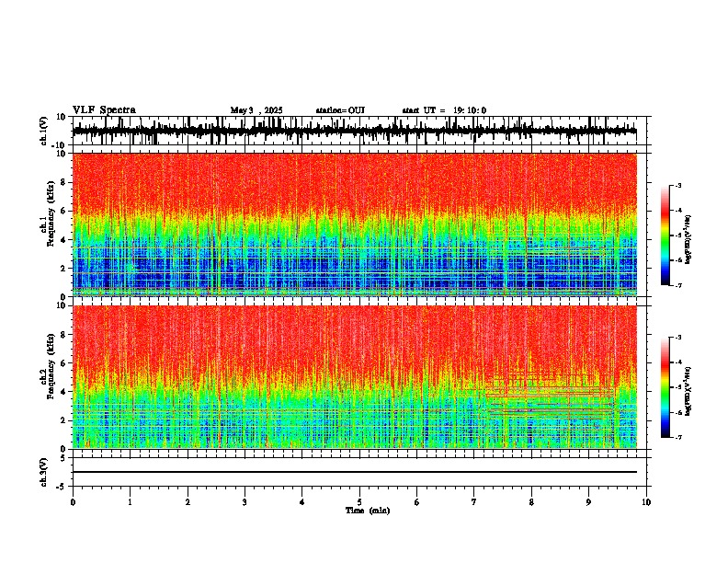Screen dimensions: 728x563
Task: Click the ch.1 colorbar "log(PSD)" unit label
Action: point(688,240)
